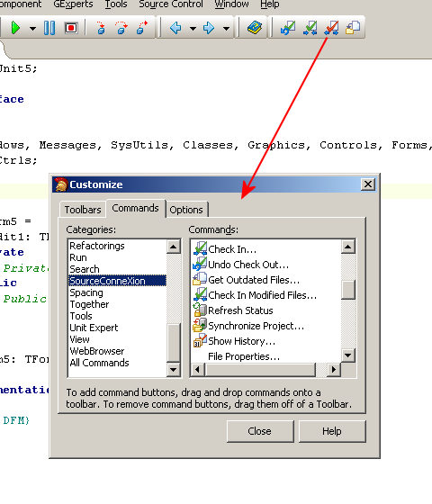Select Unit Expert in Categories list

(x=94, y=328)
